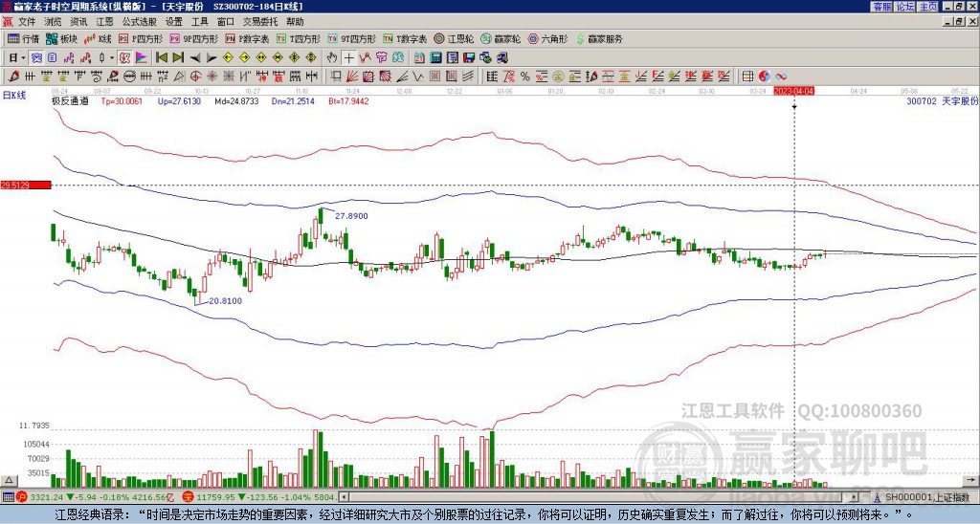Click the calendar icon in toolbar
The height and width of the screenshot is (524, 980).
tap(419, 58)
